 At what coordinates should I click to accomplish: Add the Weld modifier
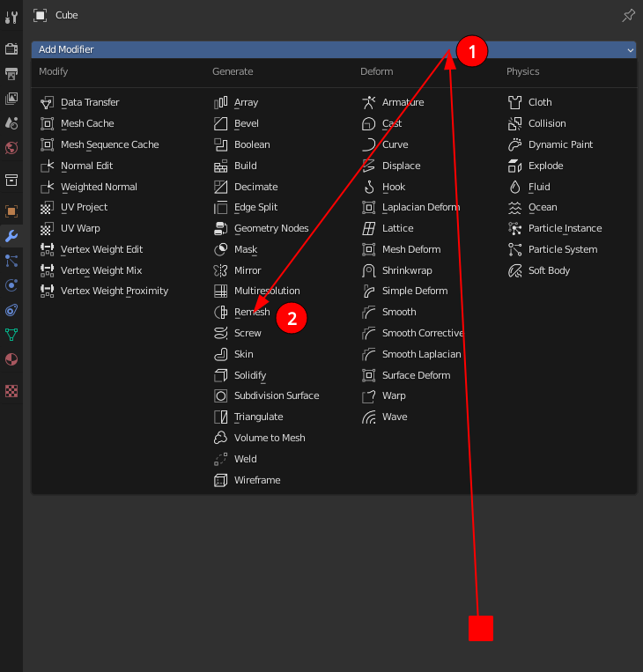pyautogui.click(x=235, y=459)
